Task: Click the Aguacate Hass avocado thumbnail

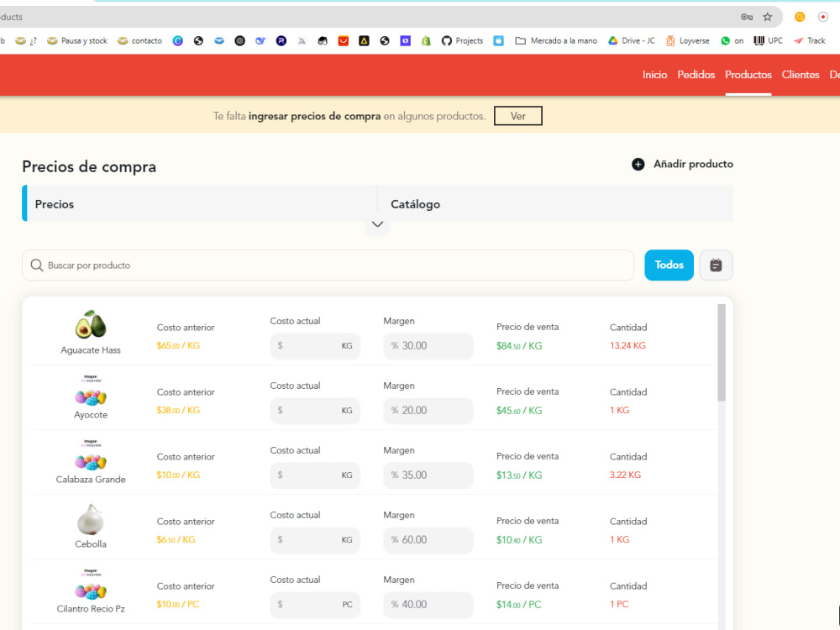Action: point(91,324)
